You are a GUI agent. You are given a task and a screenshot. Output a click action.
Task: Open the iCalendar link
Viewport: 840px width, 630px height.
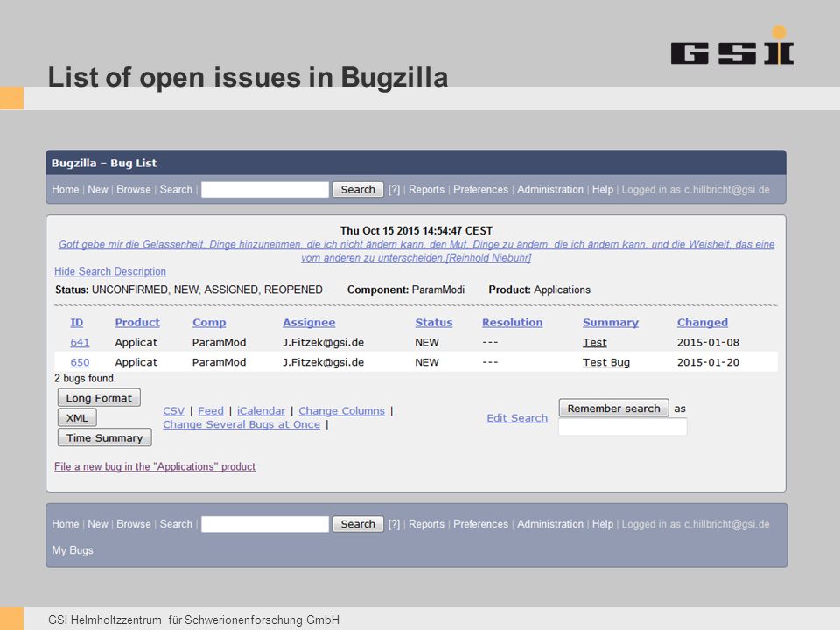261,411
